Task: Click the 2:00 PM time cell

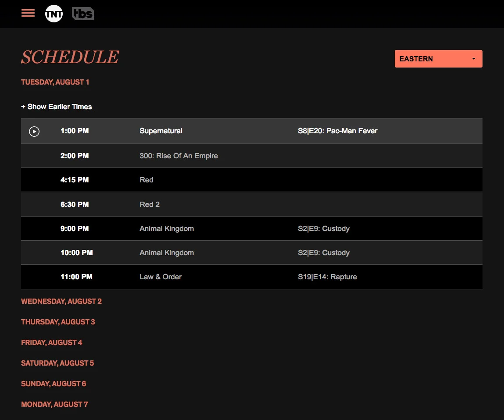Action: tap(75, 156)
